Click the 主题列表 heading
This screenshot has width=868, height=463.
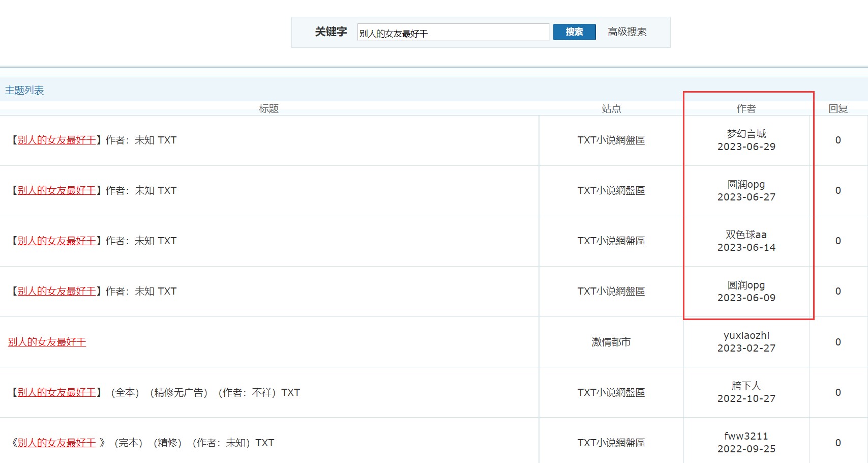(x=24, y=91)
